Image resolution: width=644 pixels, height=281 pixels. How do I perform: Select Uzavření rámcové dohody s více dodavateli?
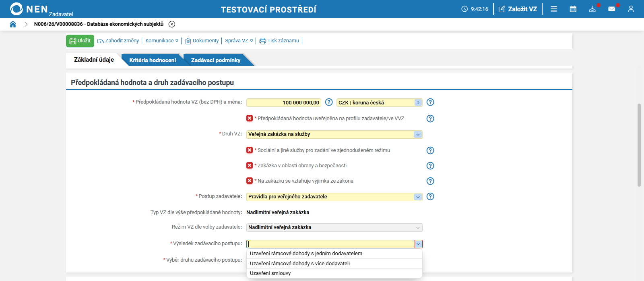(x=334, y=264)
